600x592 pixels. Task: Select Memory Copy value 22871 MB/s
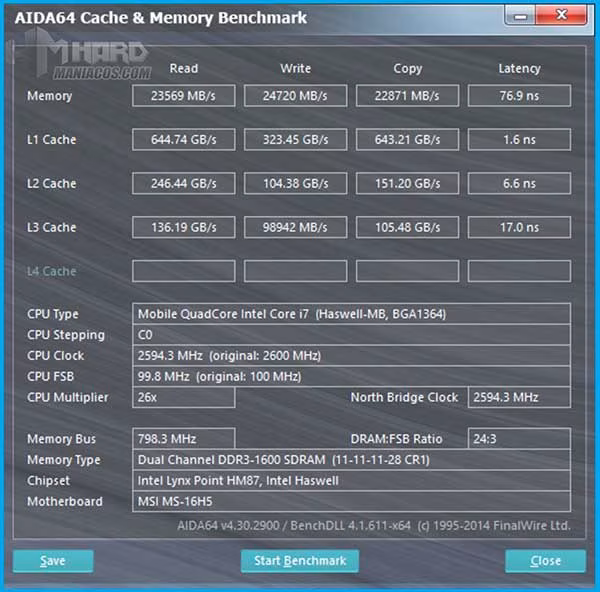(x=408, y=96)
